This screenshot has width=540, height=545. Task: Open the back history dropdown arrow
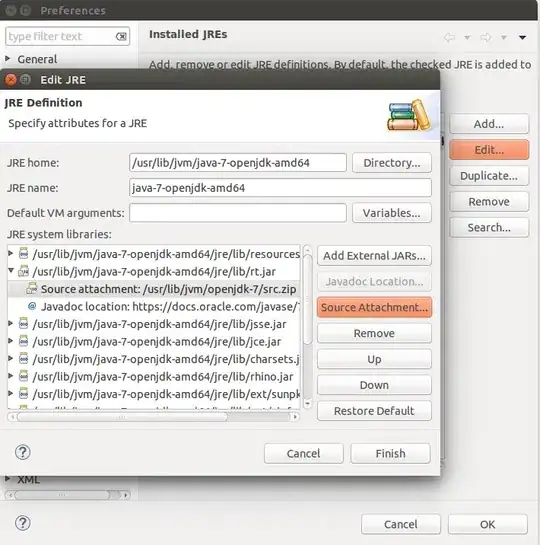(467, 37)
